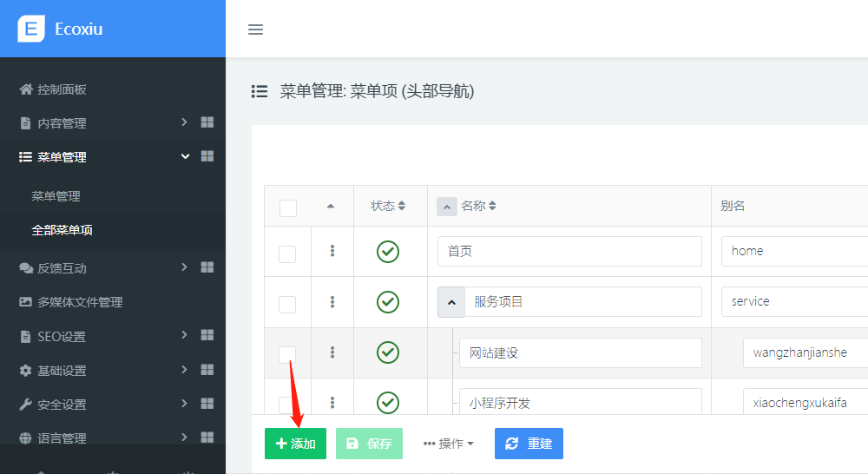
Task: Click the Ecoxiu logo icon
Action: [x=30, y=29]
